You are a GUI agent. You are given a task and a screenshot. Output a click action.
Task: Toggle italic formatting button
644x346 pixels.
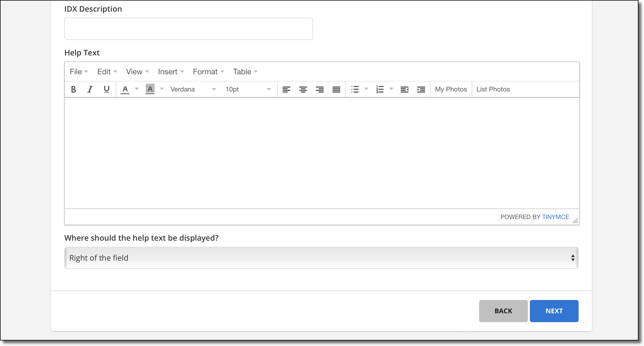[90, 89]
